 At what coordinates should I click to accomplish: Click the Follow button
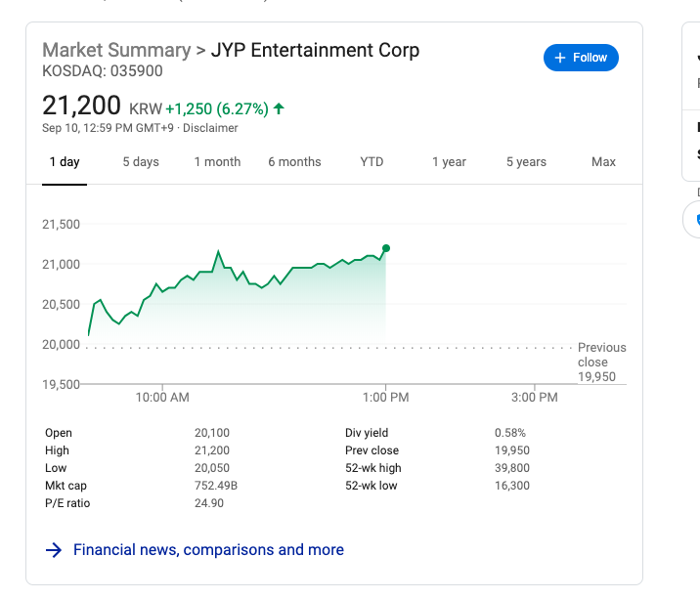(581, 58)
